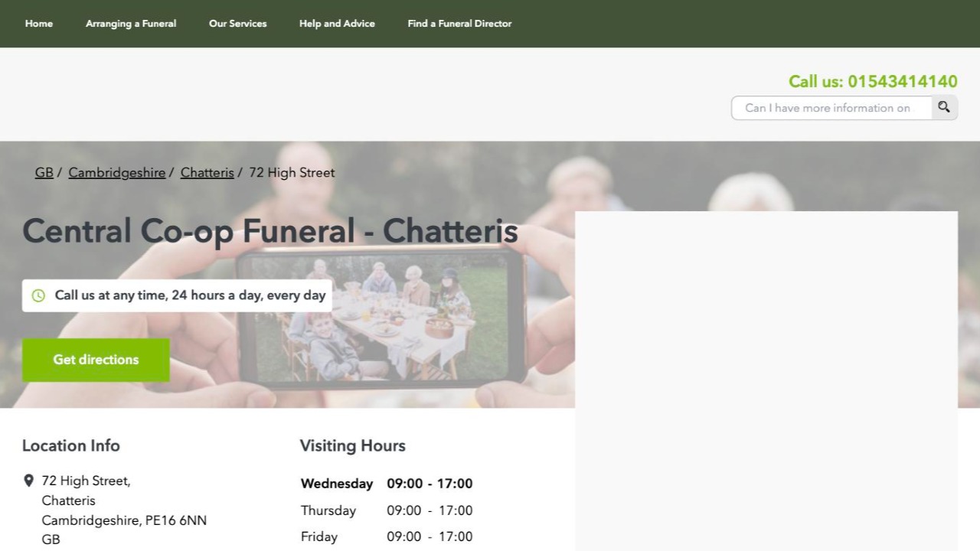Click the Get directions button
The height and width of the screenshot is (551, 980).
click(x=96, y=360)
